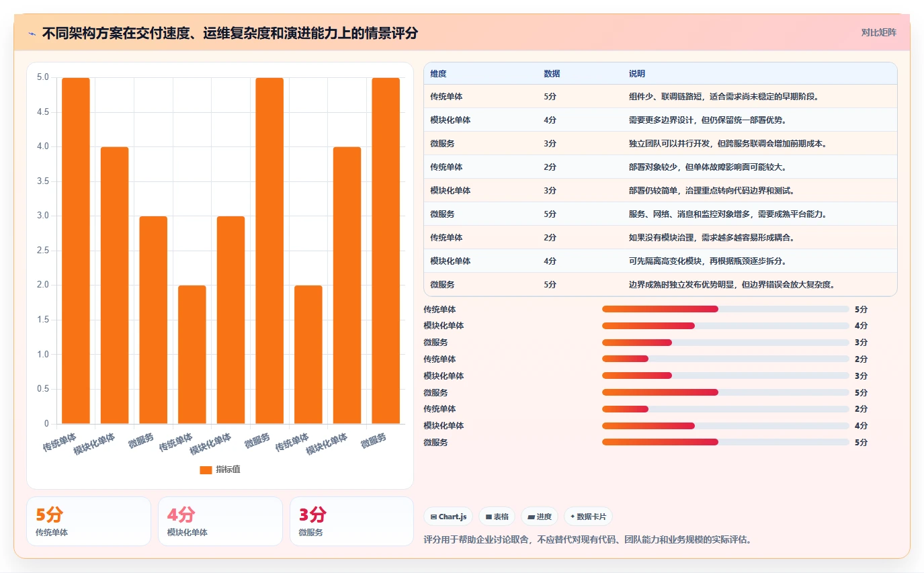Select the 表格 chip
The image size is (924, 573).
coord(497,517)
